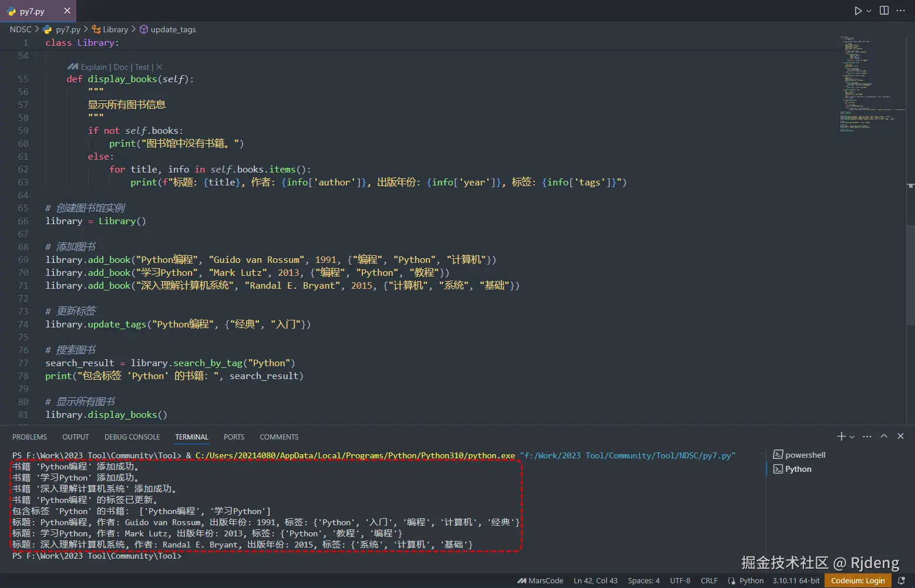
Task: Create a new terminal with plus icon
Action: 842,437
